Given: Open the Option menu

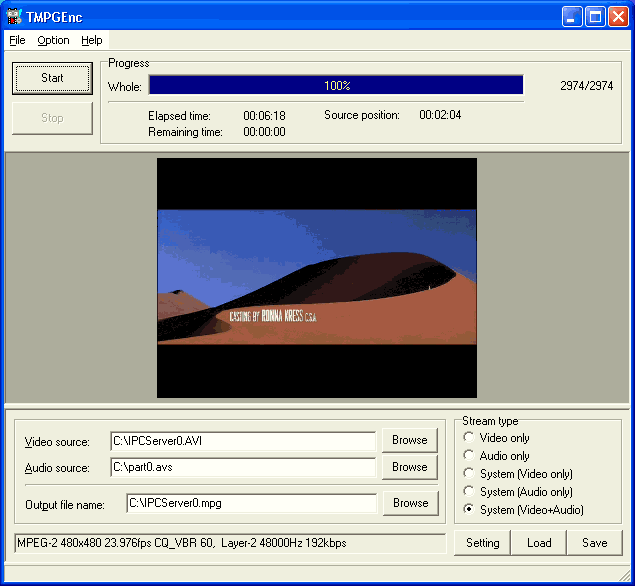Looking at the screenshot, I should [x=53, y=40].
